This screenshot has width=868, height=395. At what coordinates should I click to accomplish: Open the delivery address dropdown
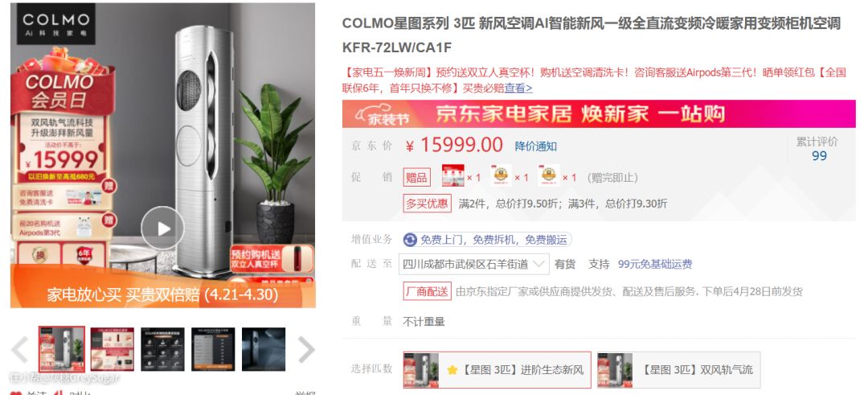tap(474, 264)
